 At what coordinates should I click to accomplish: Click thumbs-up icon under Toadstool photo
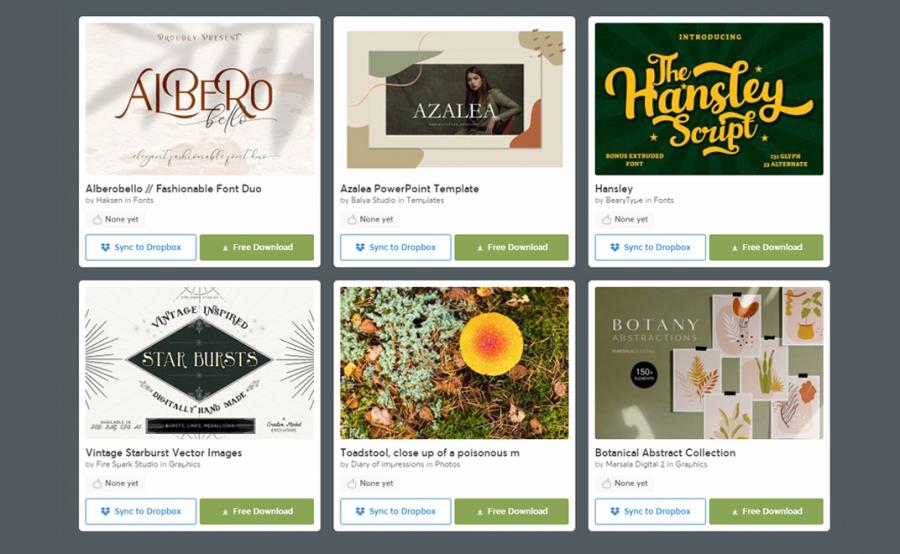[352, 483]
